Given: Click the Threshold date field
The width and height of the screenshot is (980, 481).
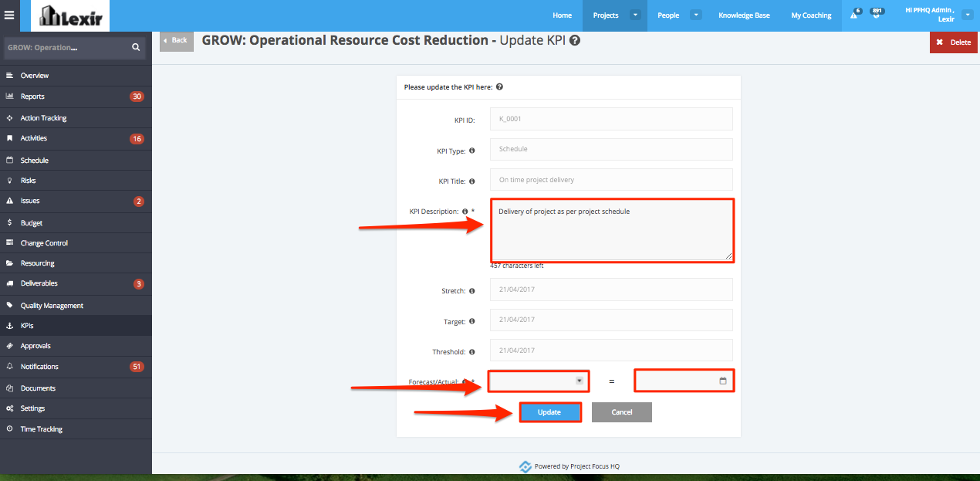Looking at the screenshot, I should [x=611, y=350].
